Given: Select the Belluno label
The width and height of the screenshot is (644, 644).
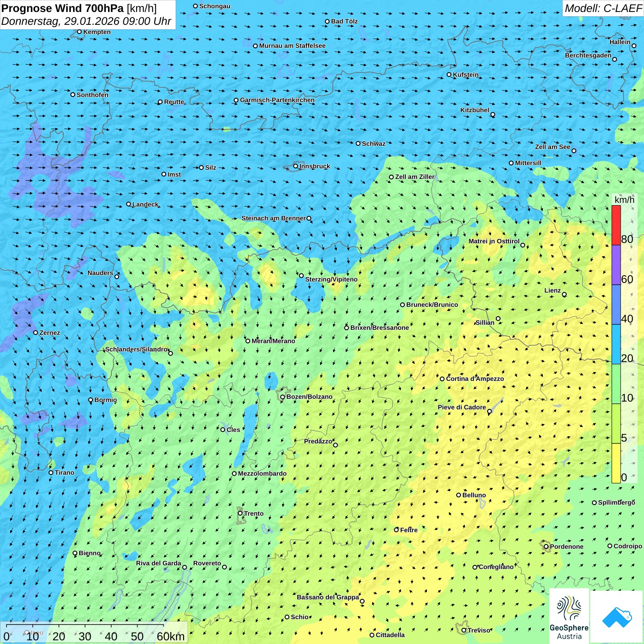Looking at the screenshot, I should (474, 495).
